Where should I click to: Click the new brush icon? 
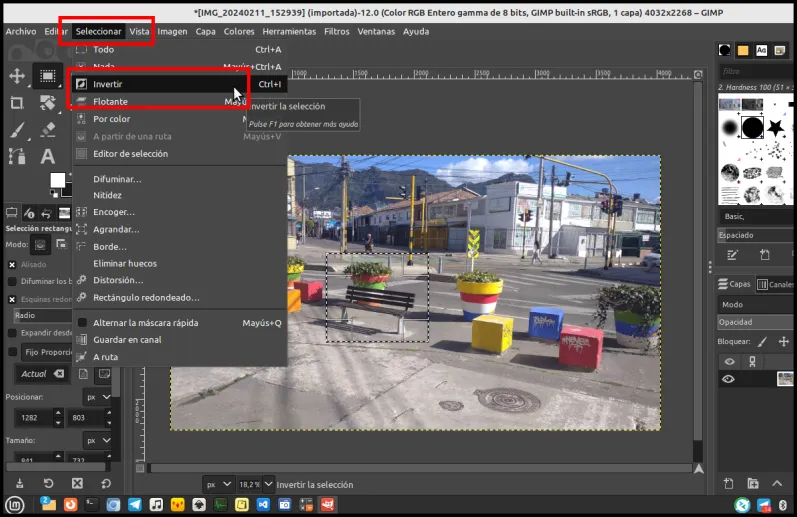click(x=764, y=255)
